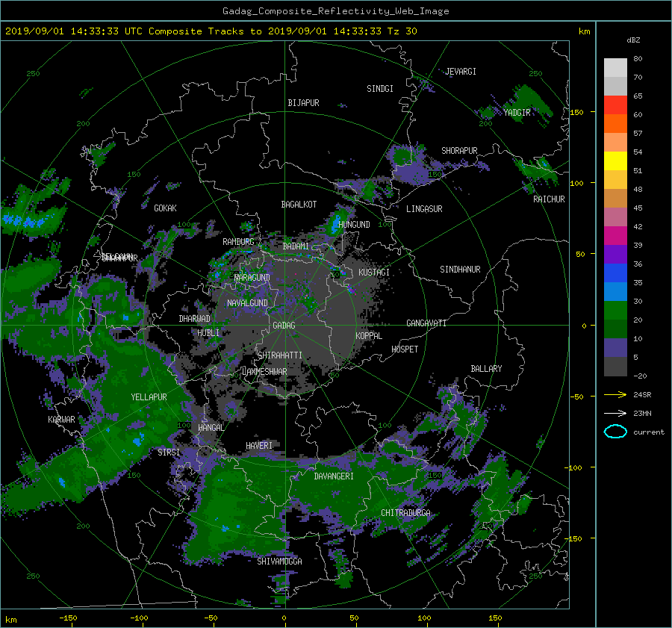Click the SHIRAHATTI city label
The height and width of the screenshot is (628, 672).
[x=279, y=355]
